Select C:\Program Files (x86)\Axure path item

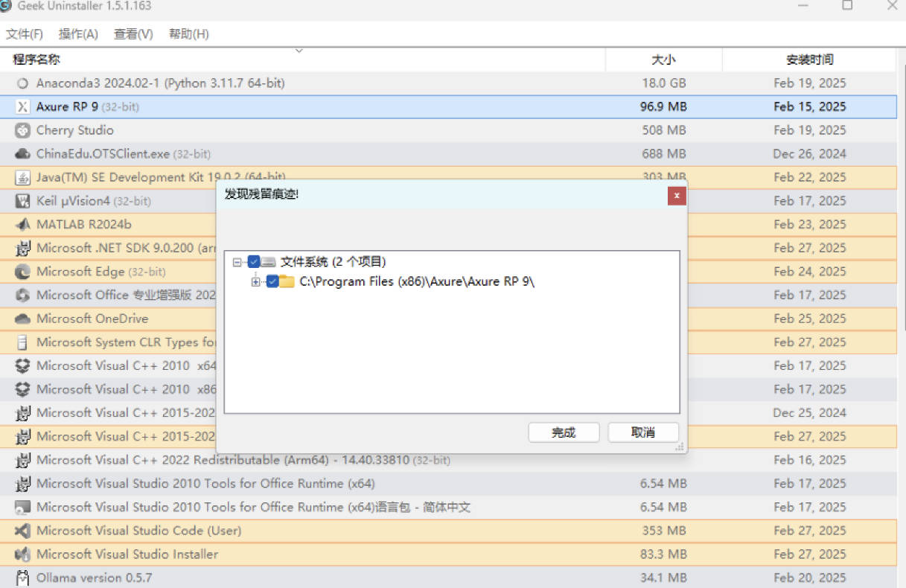click(x=417, y=282)
